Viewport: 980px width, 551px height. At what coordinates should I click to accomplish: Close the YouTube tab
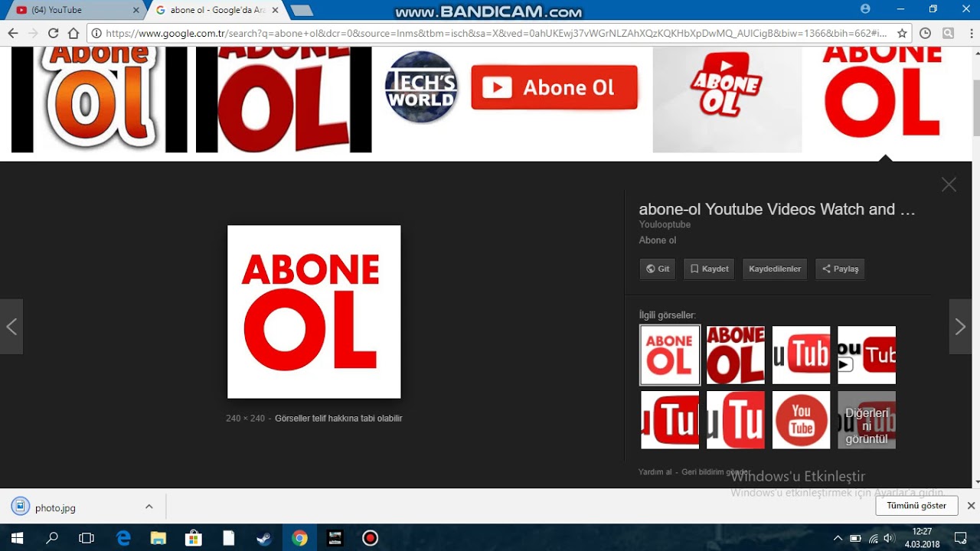coord(136,10)
